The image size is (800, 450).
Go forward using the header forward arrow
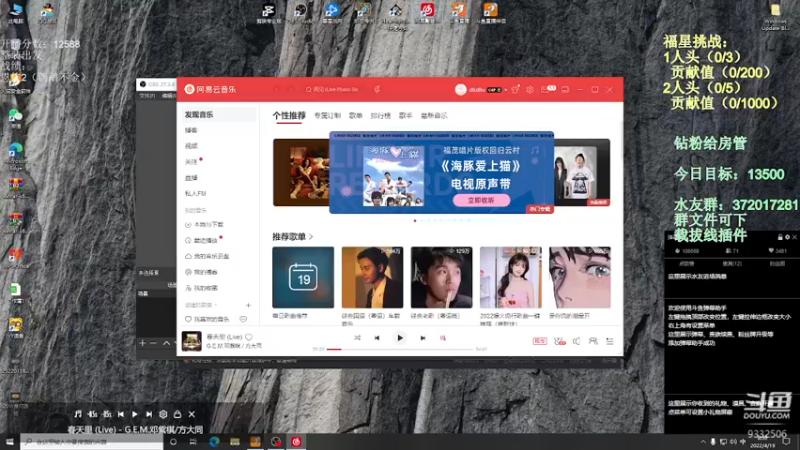pyautogui.click(x=291, y=89)
